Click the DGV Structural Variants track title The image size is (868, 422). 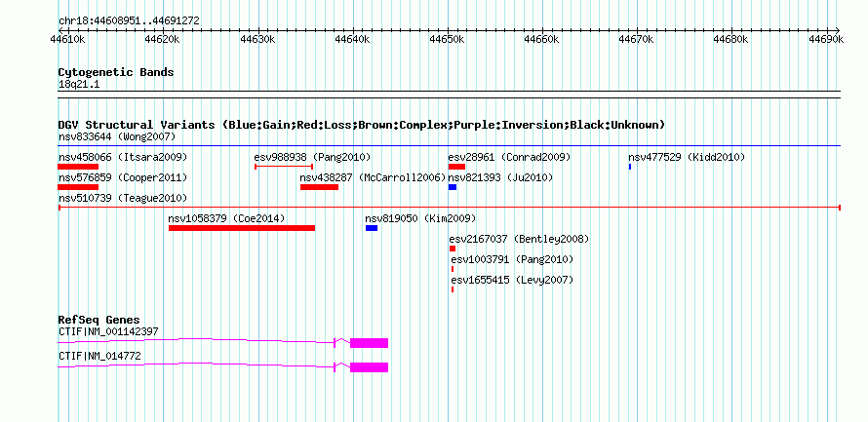[362, 125]
